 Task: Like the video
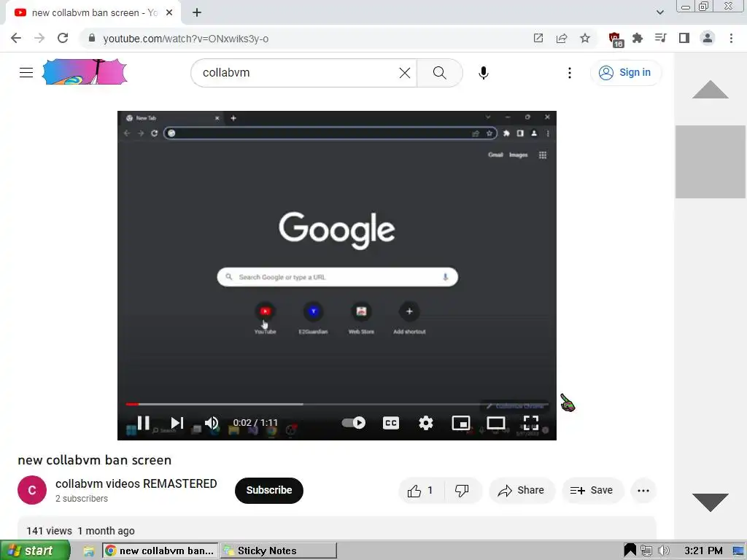pos(421,491)
